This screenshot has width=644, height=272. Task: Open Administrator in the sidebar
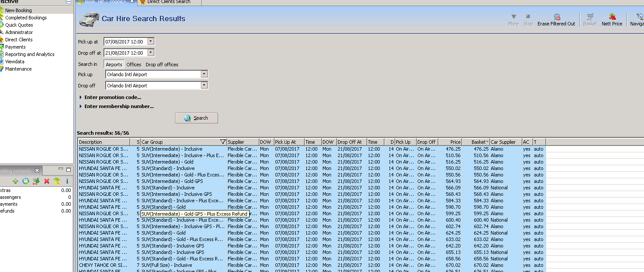point(19,32)
